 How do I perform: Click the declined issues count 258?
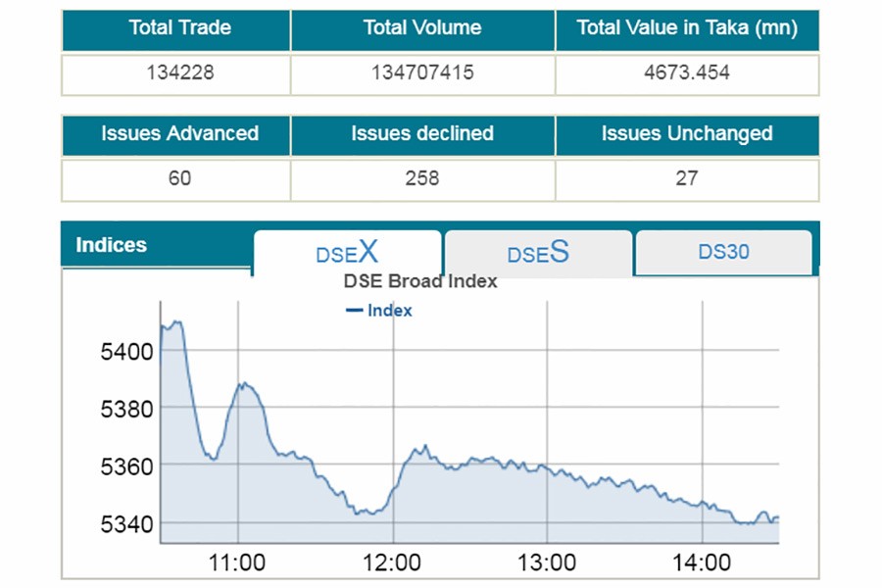(421, 178)
